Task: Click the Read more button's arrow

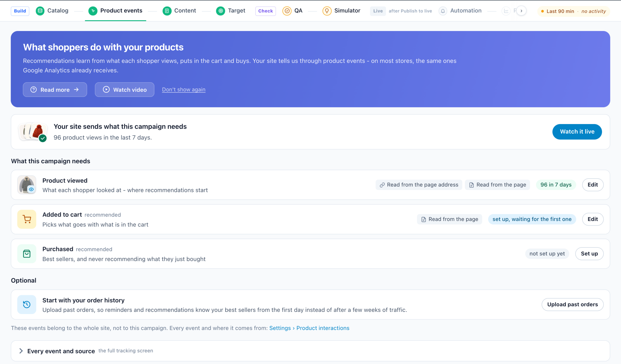Action: point(76,90)
